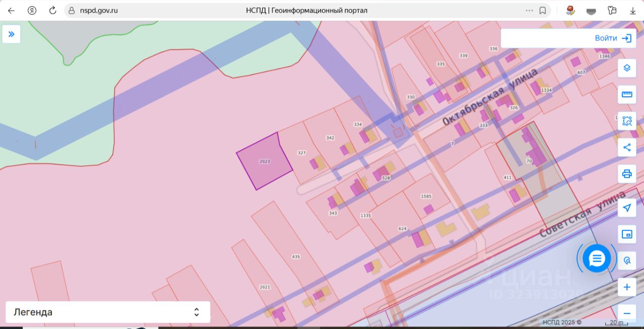This screenshot has width=644, height=329.
Task: Open the blue chat support bubble
Action: [x=597, y=258]
